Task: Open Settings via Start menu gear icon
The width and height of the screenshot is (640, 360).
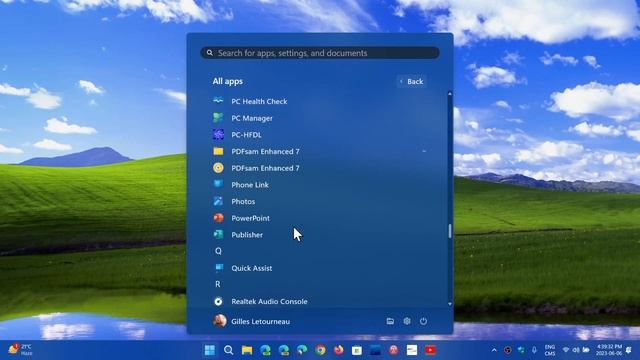Action: (407, 321)
